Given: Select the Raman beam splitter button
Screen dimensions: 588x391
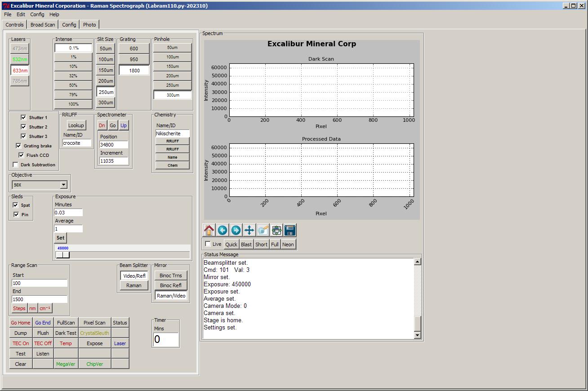Looking at the screenshot, I should (x=134, y=285).
